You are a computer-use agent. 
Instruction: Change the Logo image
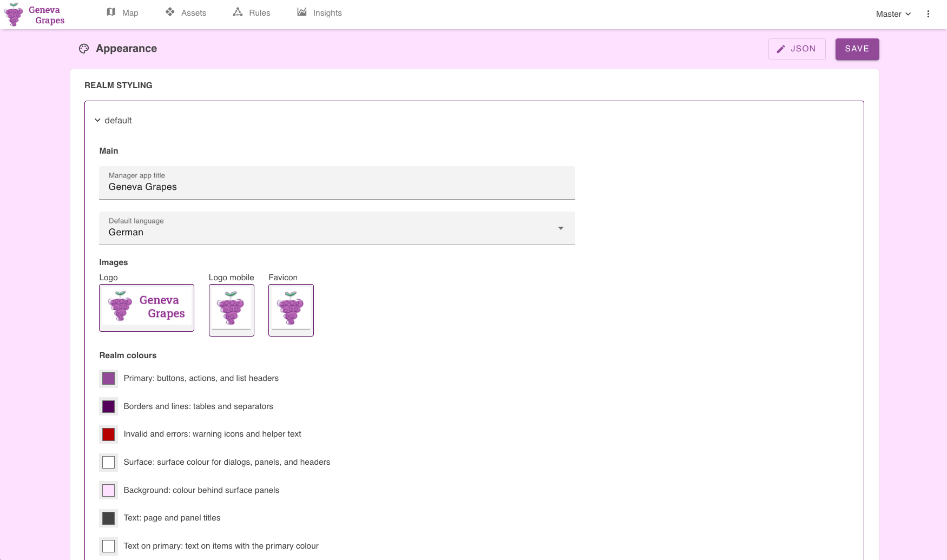147,307
